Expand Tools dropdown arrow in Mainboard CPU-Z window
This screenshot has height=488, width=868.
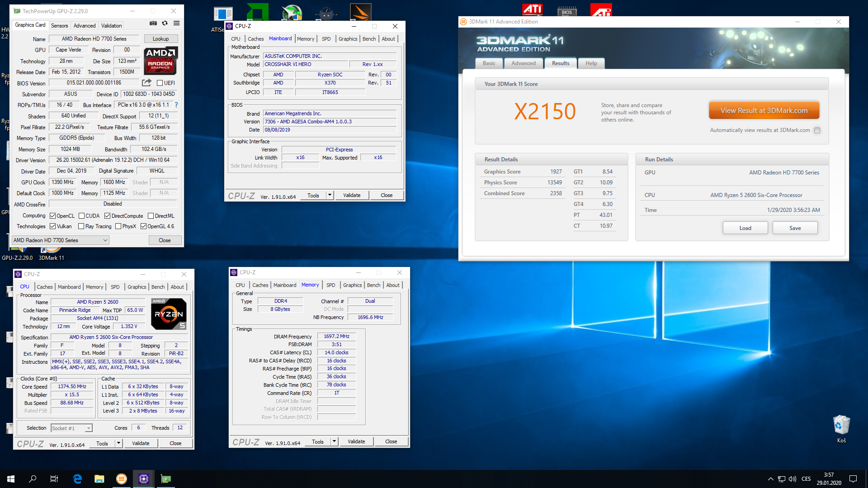coord(330,195)
